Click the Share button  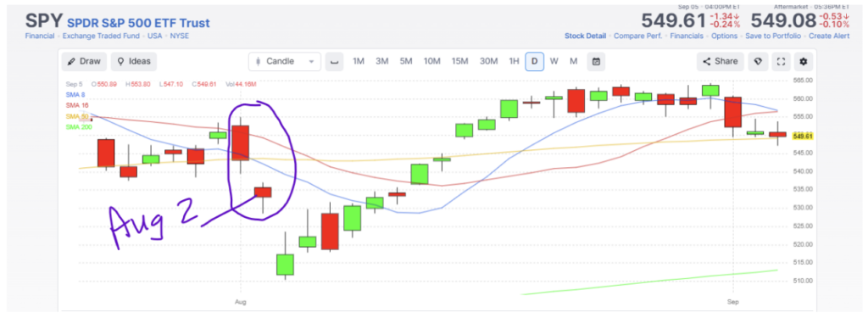pyautogui.click(x=721, y=62)
